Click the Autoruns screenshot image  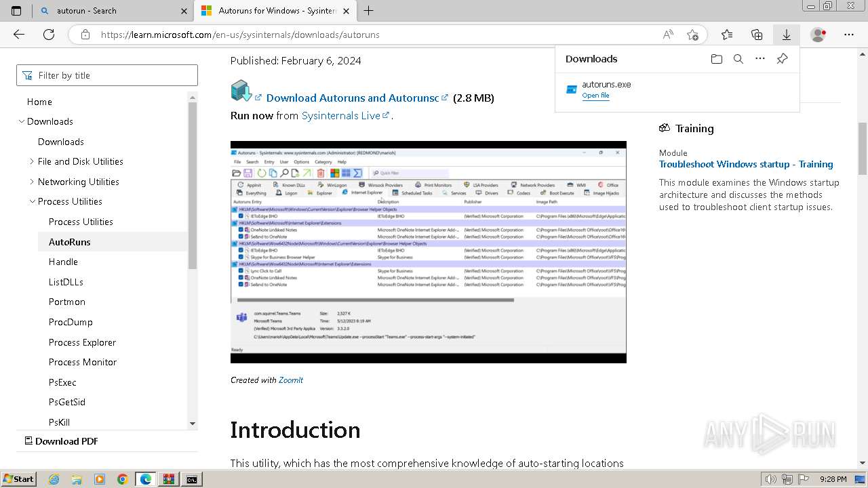click(x=429, y=252)
